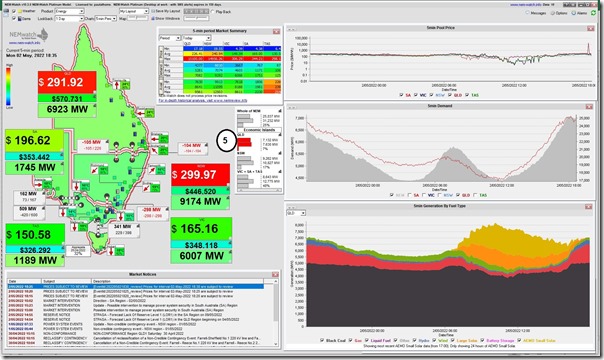Open the Charts dropdown showing 5-min Period
The width and height of the screenshot is (604, 360).
(106, 18)
